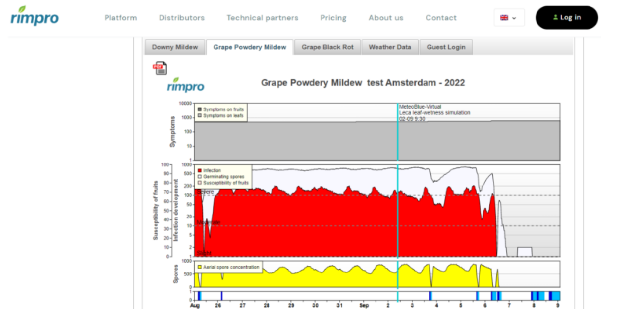
Task: Select the Grape Powdery Mildew tab
Action: [249, 47]
